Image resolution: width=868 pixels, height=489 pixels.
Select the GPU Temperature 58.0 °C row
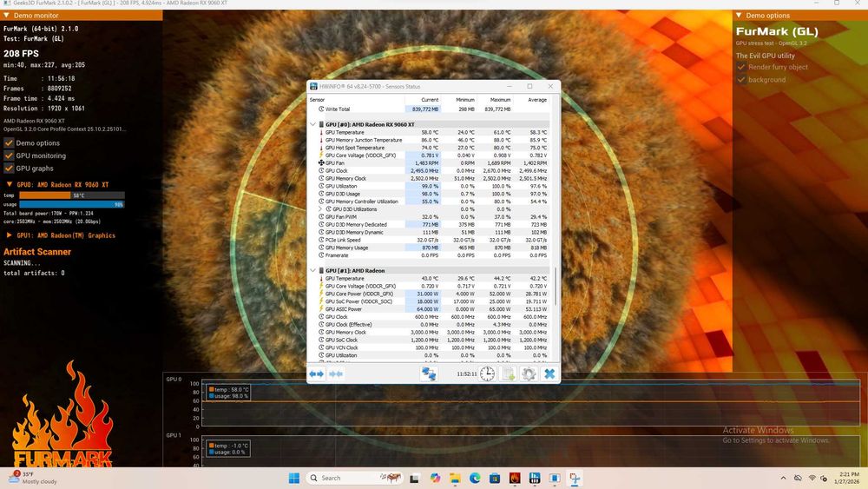[x=430, y=132]
